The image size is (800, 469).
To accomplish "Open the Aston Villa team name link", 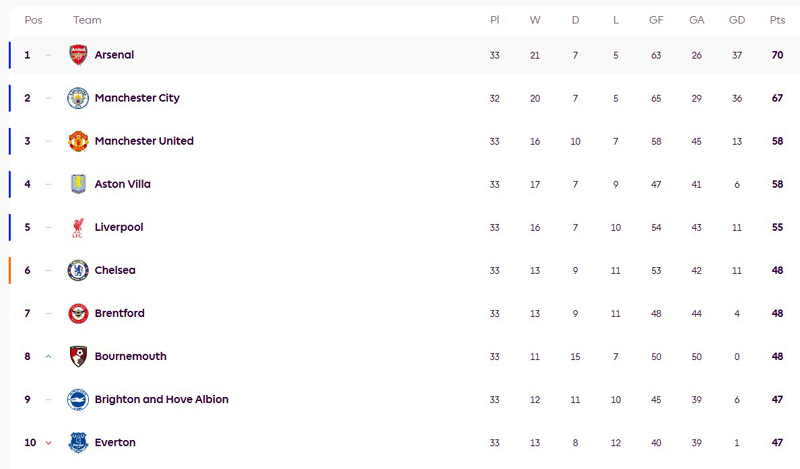I will 122,184.
